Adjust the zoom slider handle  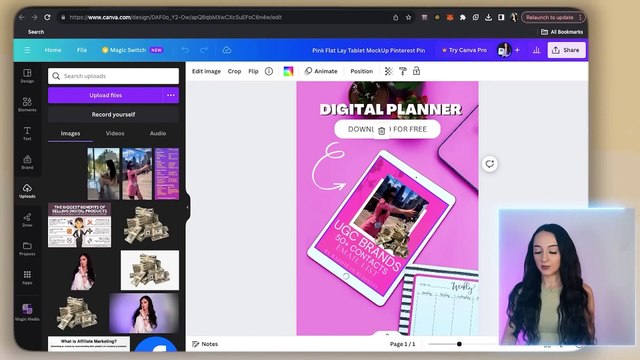(x=459, y=344)
